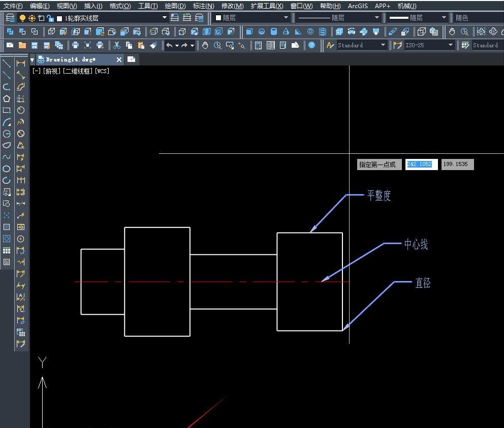
Task: Open the folder icon to open a drawing
Action: pos(22,45)
